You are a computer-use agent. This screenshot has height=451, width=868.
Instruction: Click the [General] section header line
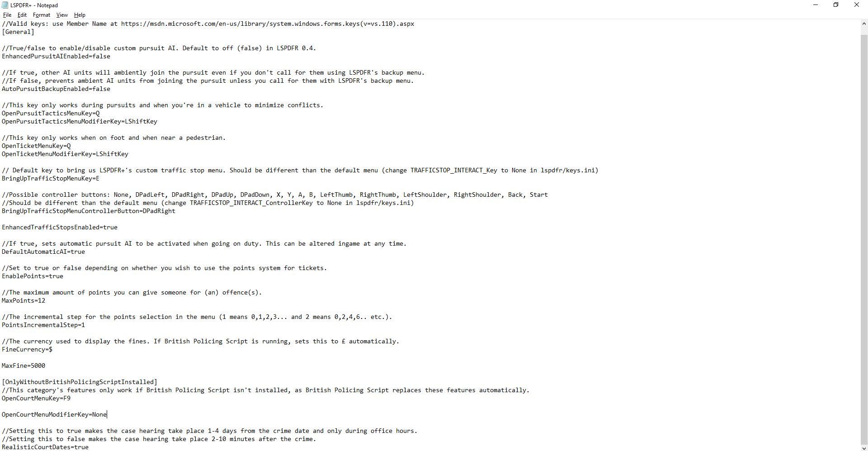click(x=18, y=32)
